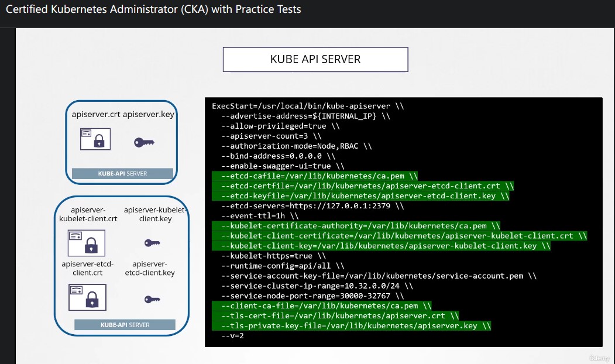Click the apiserver-etcd-client.crt label
This screenshot has width=615, height=364.
point(87,268)
